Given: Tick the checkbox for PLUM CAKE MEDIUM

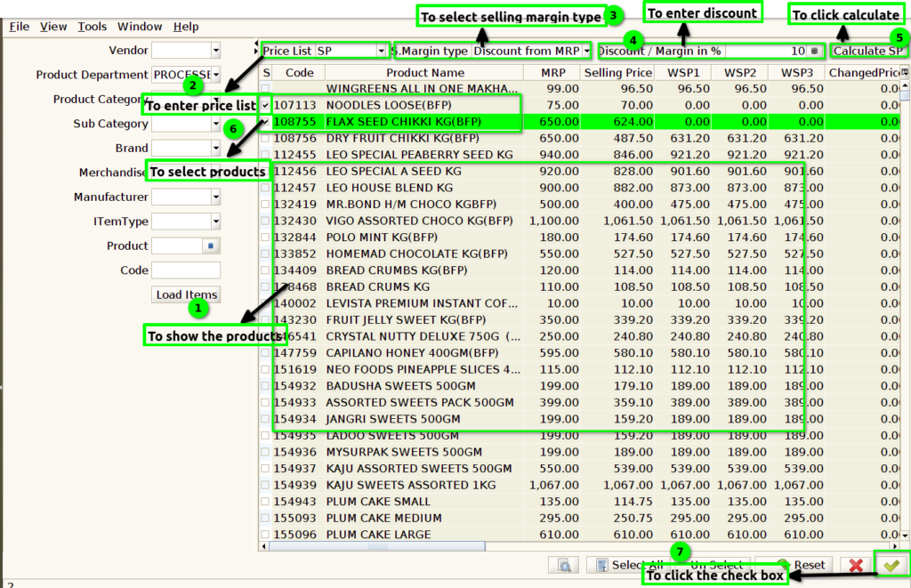Looking at the screenshot, I should pyautogui.click(x=265, y=518).
